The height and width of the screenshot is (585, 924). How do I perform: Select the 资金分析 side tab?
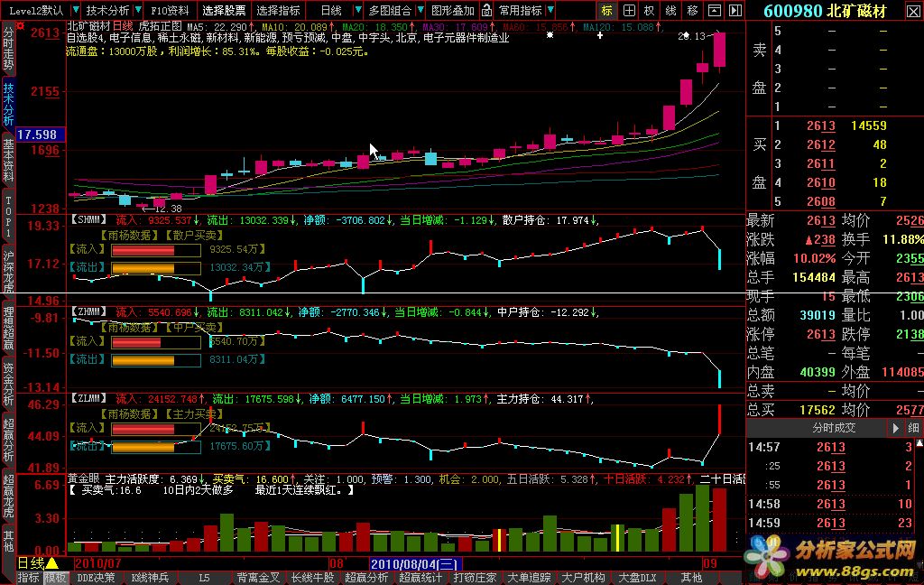pyautogui.click(x=8, y=384)
